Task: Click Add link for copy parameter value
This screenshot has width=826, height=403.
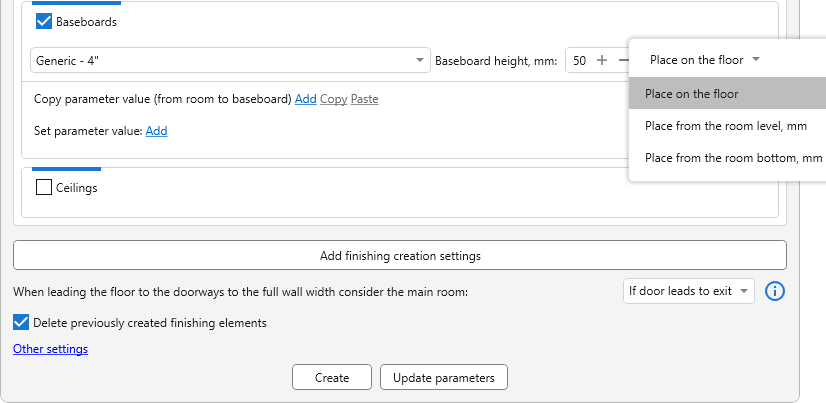Action: tap(306, 99)
